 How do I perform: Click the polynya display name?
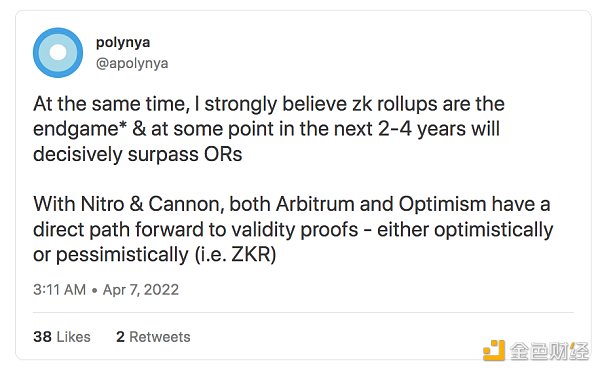coord(123,42)
